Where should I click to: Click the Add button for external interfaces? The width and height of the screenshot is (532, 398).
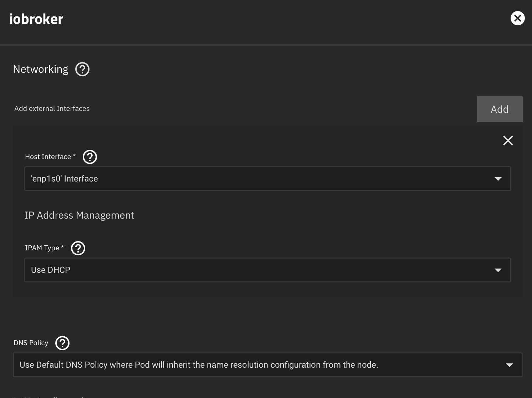[500, 109]
